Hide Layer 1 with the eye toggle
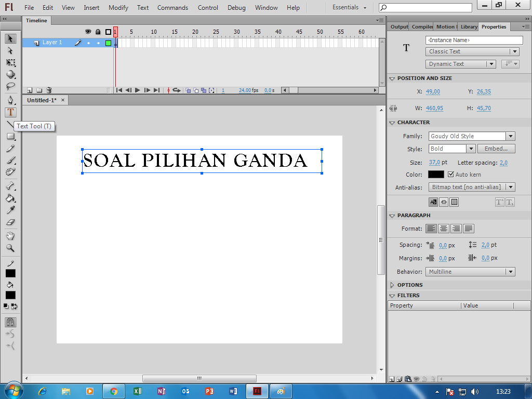This screenshot has width=532, height=399. pyautogui.click(x=88, y=42)
